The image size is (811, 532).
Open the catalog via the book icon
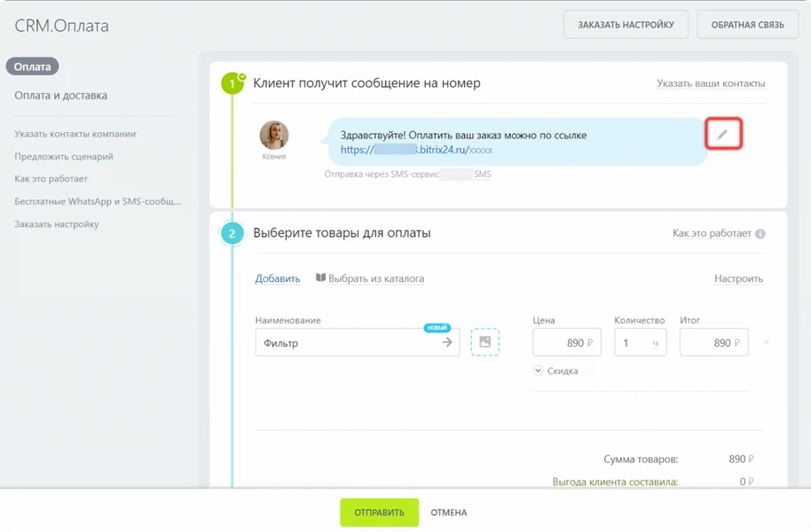[x=323, y=278]
